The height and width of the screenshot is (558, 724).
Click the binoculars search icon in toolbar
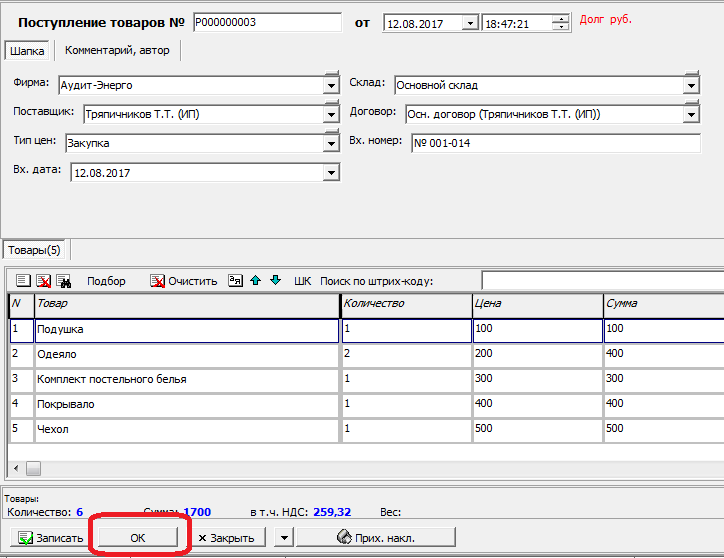point(63,281)
